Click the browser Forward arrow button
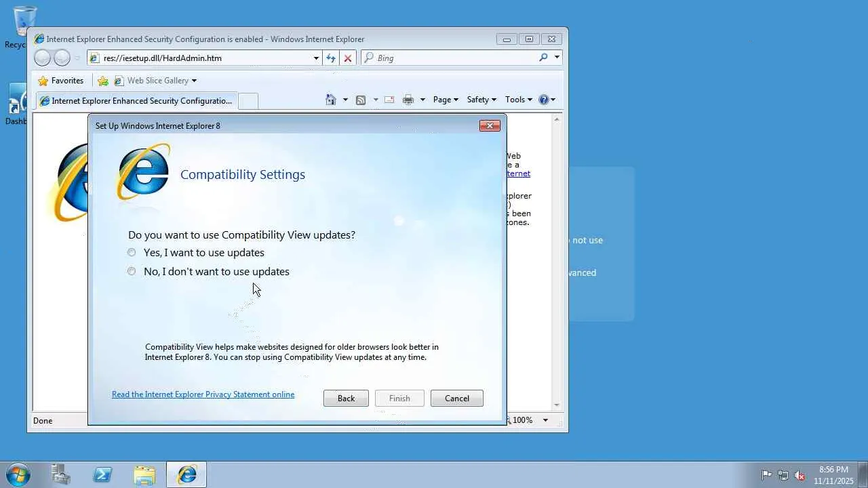Screen dimensions: 868x488 point(62,58)
